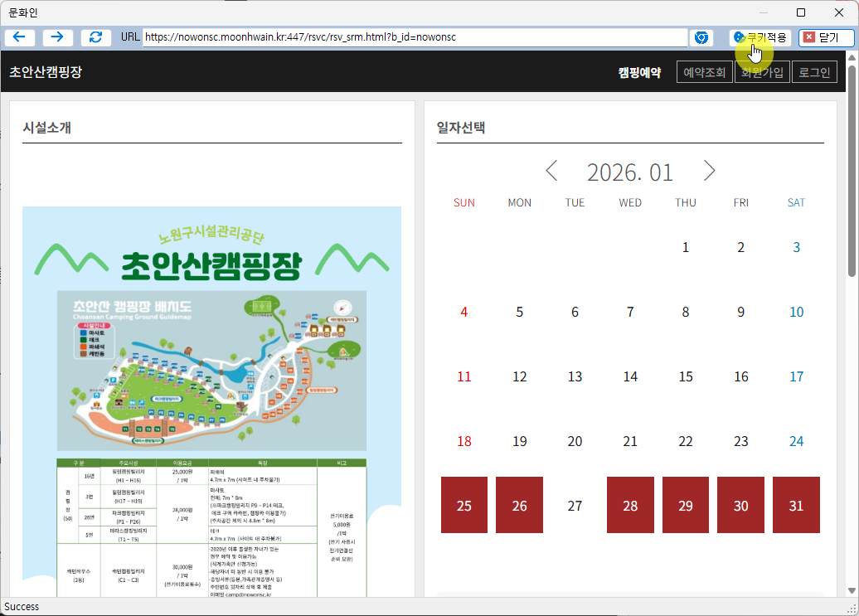Click date 24 in the calendar
This screenshot has width=859, height=616.
point(796,441)
